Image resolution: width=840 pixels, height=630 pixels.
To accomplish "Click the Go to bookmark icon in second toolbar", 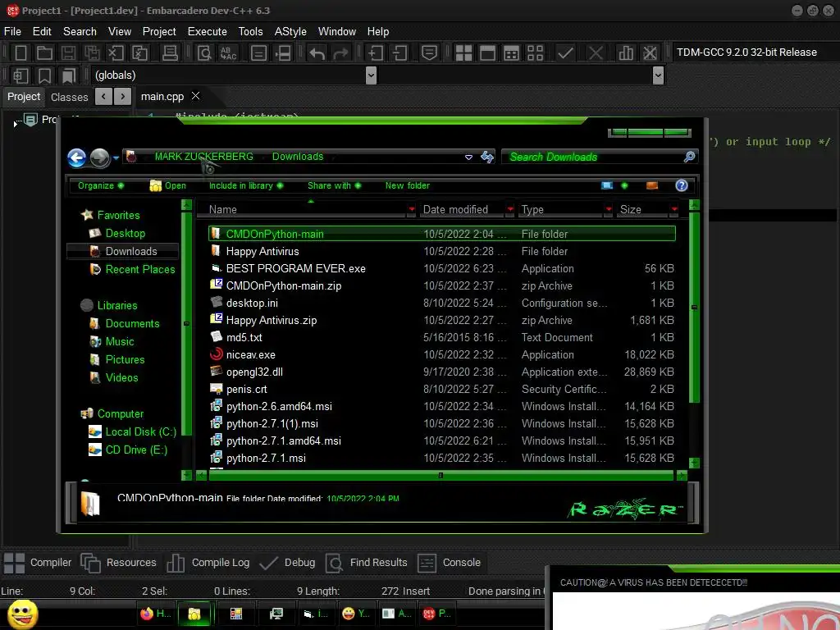I will 68,75.
